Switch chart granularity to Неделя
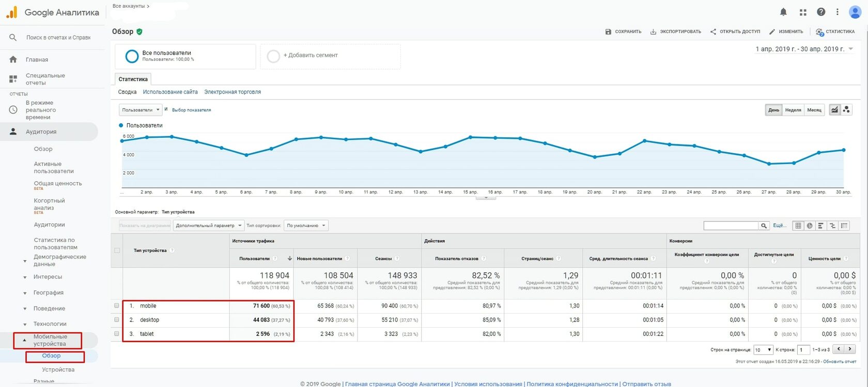 pyautogui.click(x=793, y=110)
